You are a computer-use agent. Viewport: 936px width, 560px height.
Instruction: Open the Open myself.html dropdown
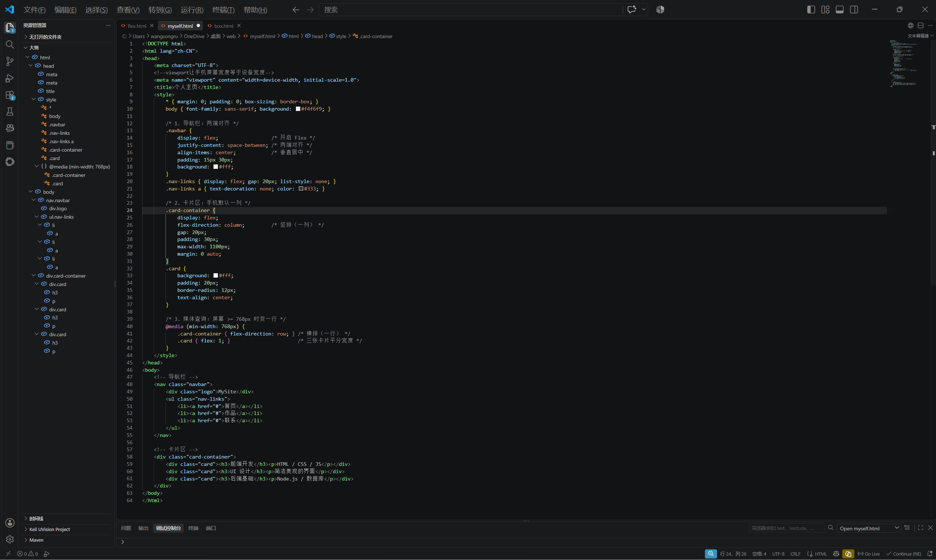click(x=869, y=528)
